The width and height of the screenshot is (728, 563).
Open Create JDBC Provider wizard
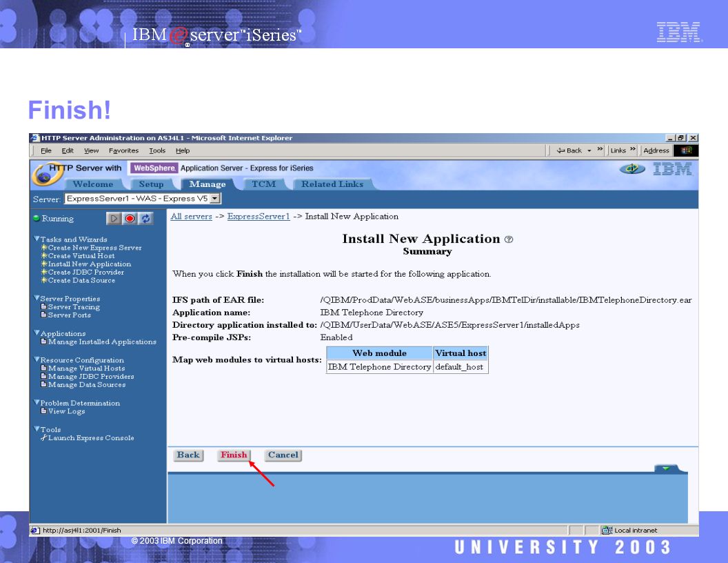click(86, 272)
